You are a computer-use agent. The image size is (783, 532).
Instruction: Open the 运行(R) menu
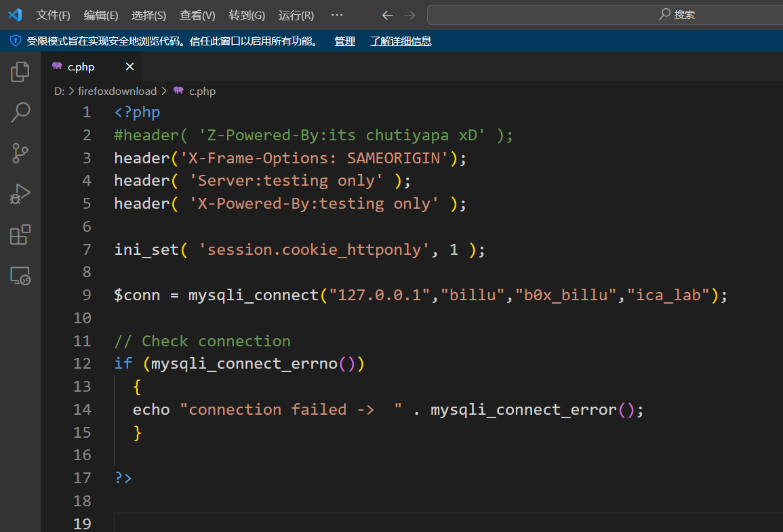coord(296,16)
